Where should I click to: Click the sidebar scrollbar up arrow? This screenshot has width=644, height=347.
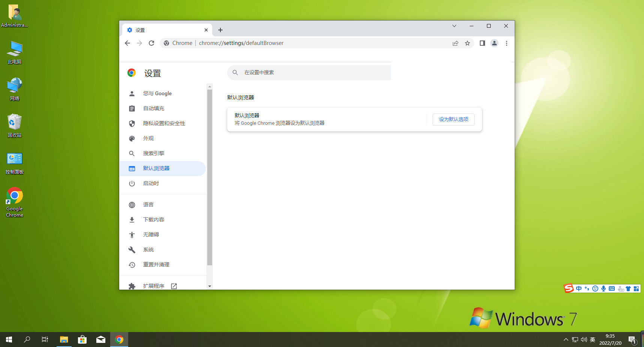coord(210,86)
